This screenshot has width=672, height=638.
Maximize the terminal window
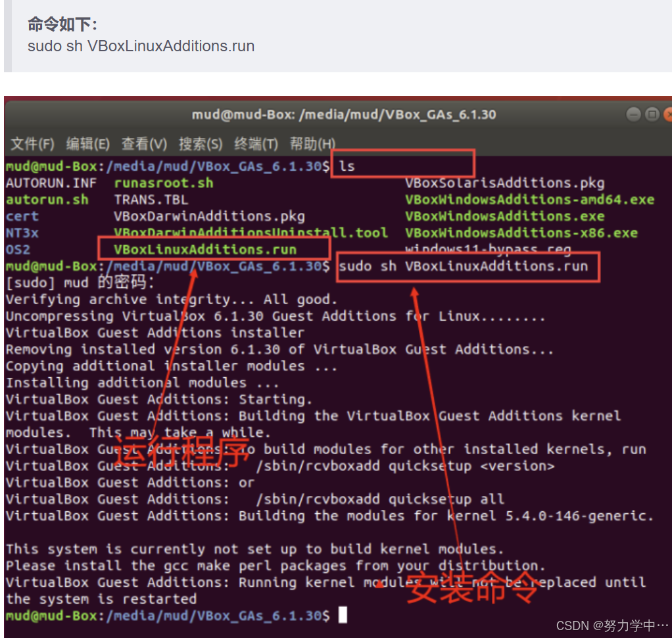point(652,114)
